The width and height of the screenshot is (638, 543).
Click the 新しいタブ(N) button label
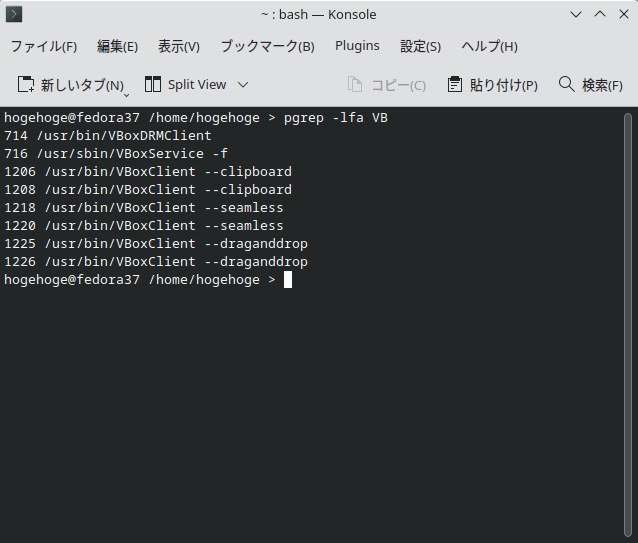pyautogui.click(x=82, y=85)
